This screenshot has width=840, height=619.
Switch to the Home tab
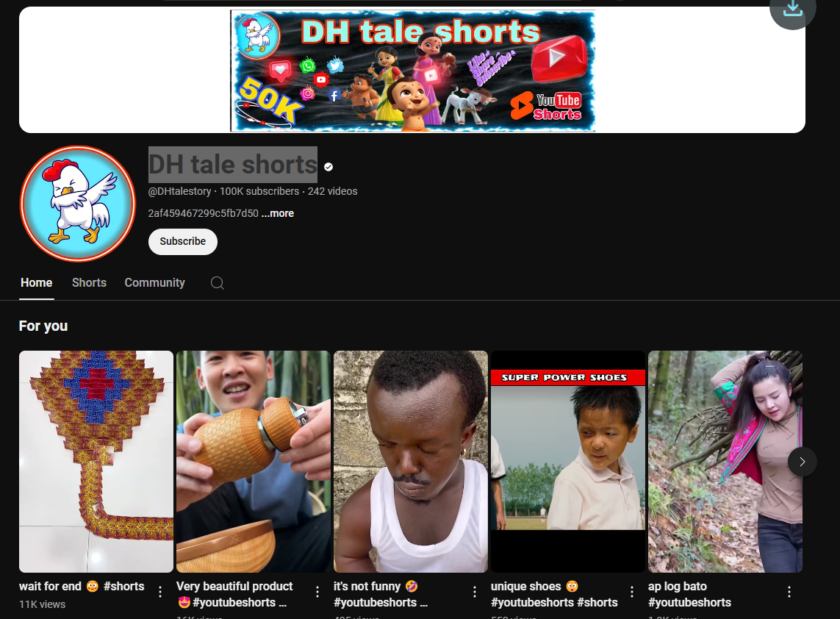pos(37,282)
